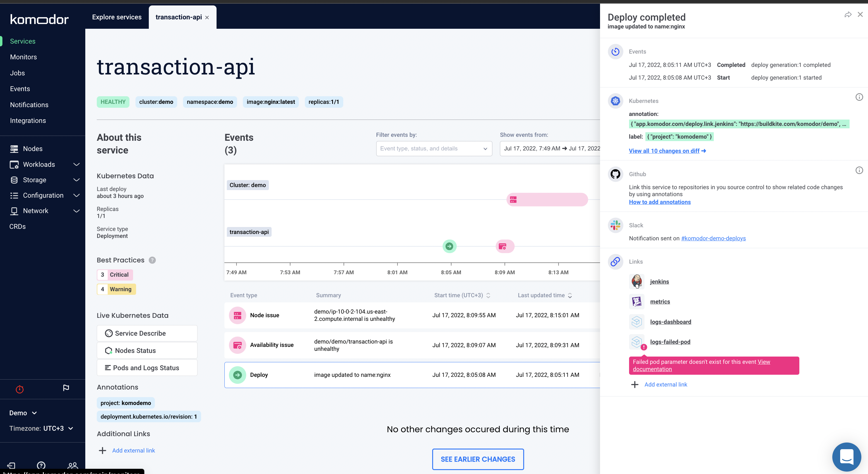Click the SEE EARLIER CHANGES button

[478, 459]
